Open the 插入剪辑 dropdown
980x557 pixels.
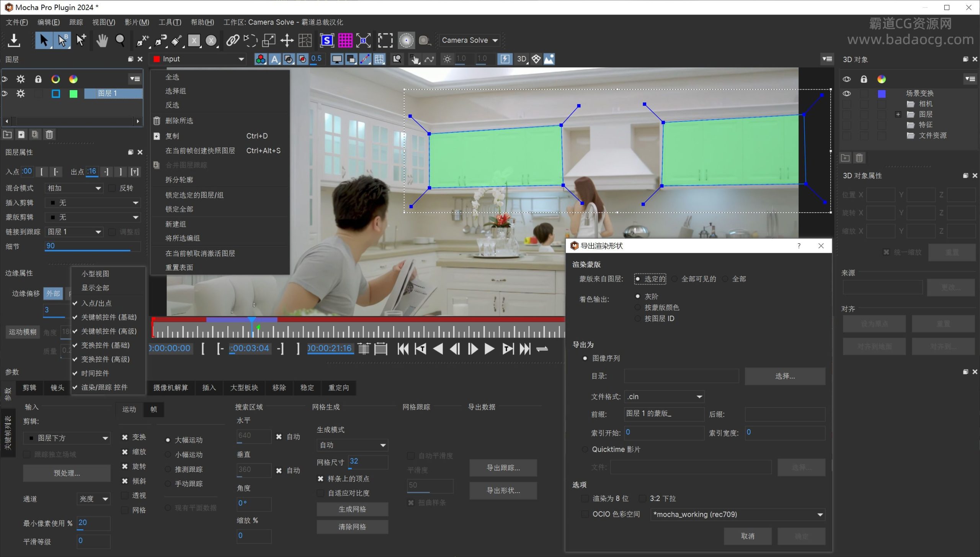pyautogui.click(x=93, y=203)
